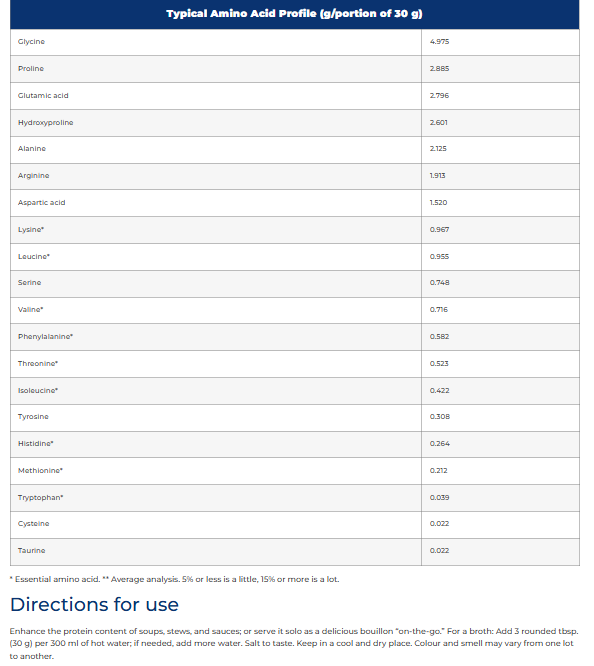Select the Isoleucine* row label

pos(38,391)
